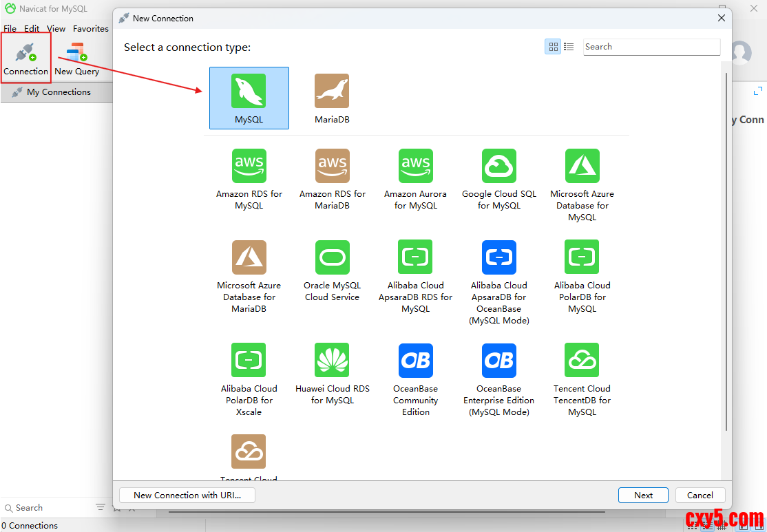The height and width of the screenshot is (532, 767).
Task: Select the MySQL connection type icon
Action: tap(249, 92)
